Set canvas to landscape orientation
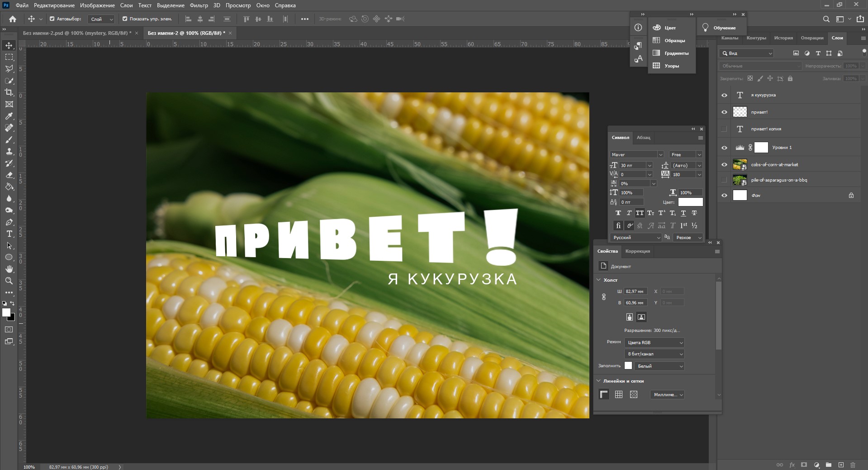Image resolution: width=868 pixels, height=470 pixels. pos(641,317)
